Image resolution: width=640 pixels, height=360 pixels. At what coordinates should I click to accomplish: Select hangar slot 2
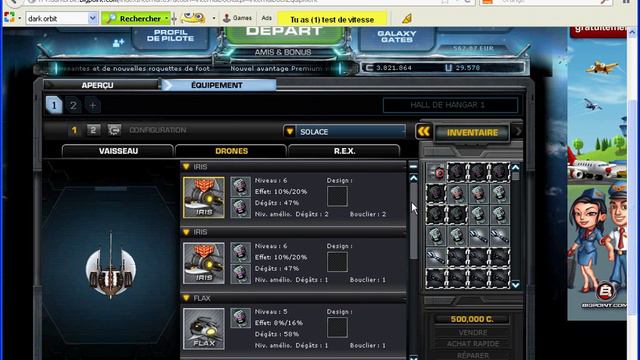[x=73, y=105]
